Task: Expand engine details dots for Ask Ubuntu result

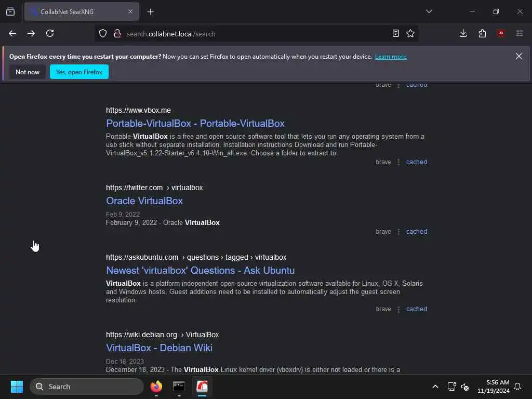Action: tap(398, 309)
